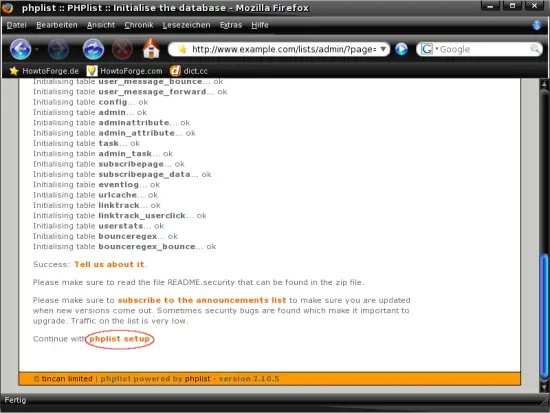Reload the page with the refresh icon

pyautogui.click(x=93, y=49)
